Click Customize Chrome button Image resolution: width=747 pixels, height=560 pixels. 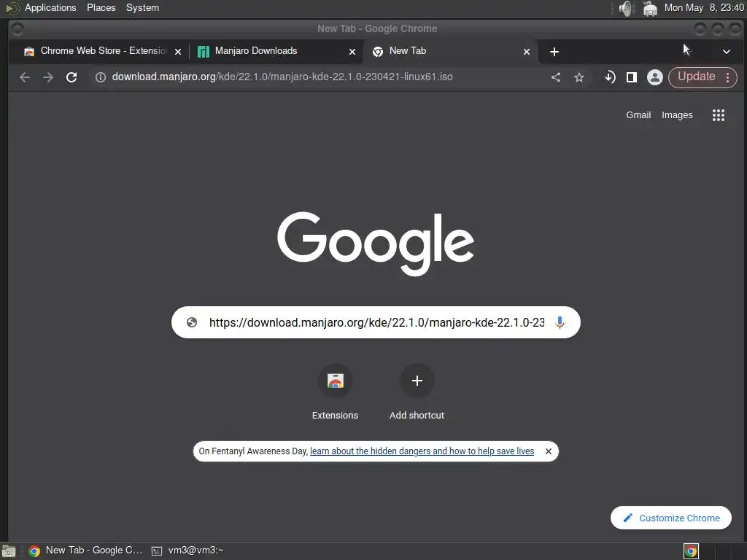(x=671, y=518)
